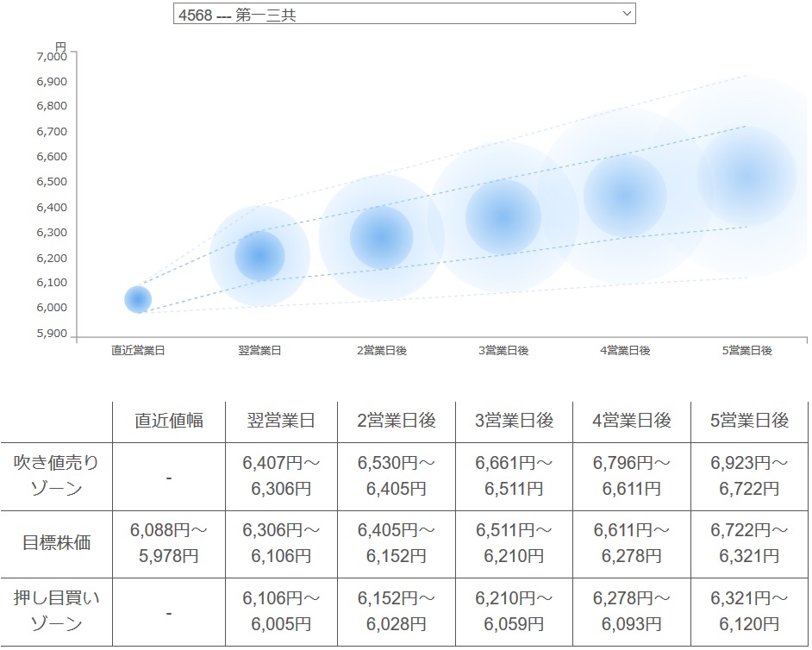Click cell 6,321円～6,120円

(749, 612)
